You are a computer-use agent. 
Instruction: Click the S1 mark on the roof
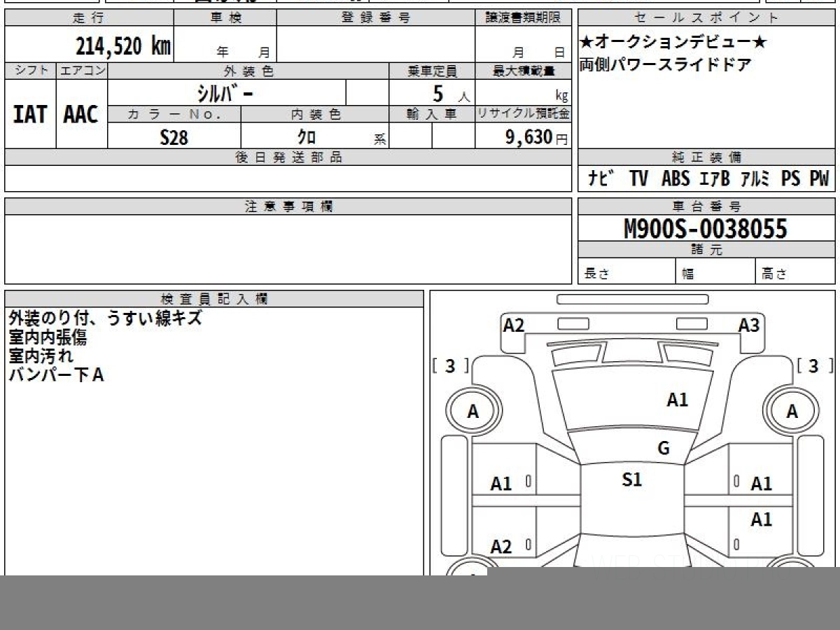[632, 479]
